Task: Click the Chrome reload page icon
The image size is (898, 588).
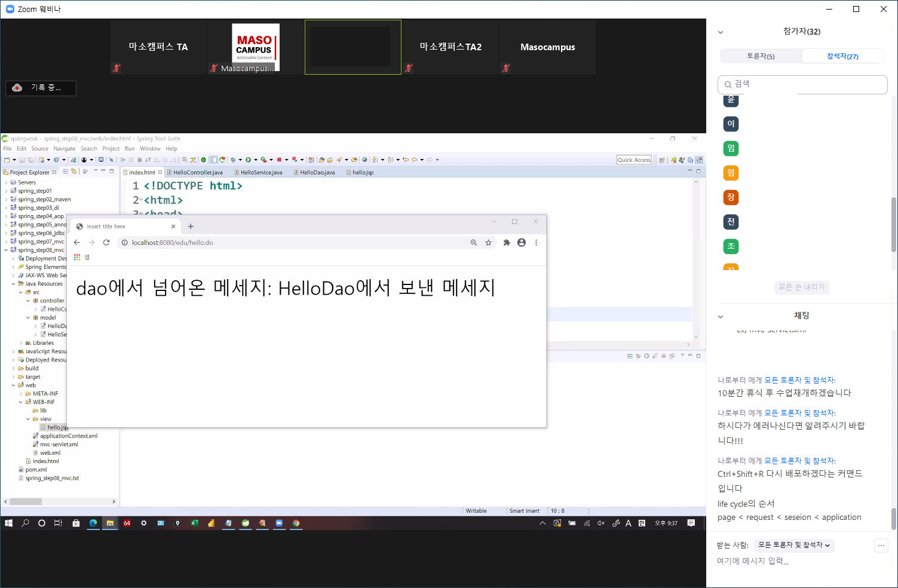Action: 106,243
